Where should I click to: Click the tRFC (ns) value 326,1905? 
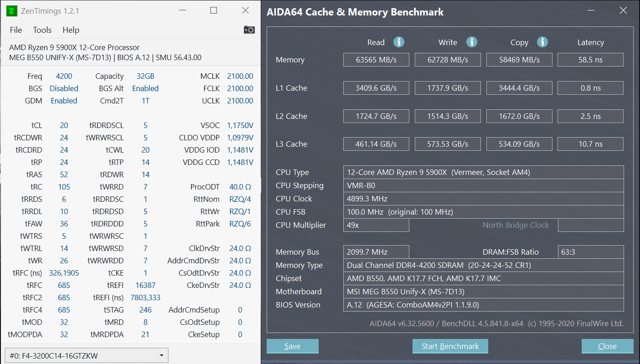tap(64, 273)
